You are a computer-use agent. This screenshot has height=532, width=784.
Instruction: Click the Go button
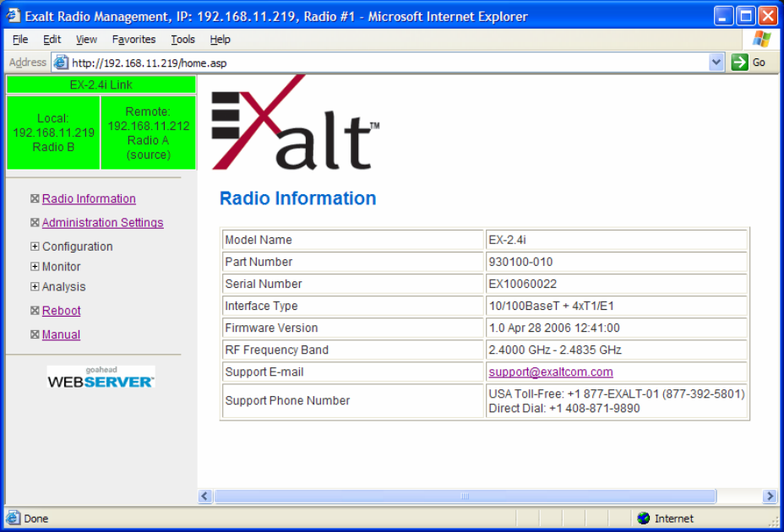[749, 62]
